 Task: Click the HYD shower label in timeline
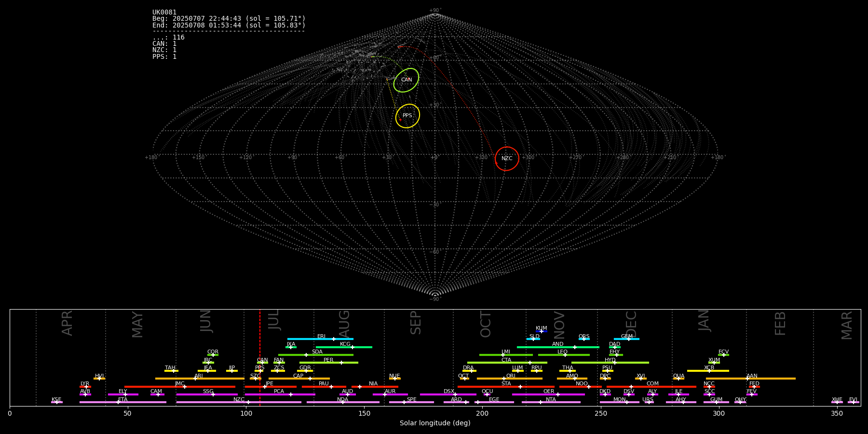(x=610, y=360)
